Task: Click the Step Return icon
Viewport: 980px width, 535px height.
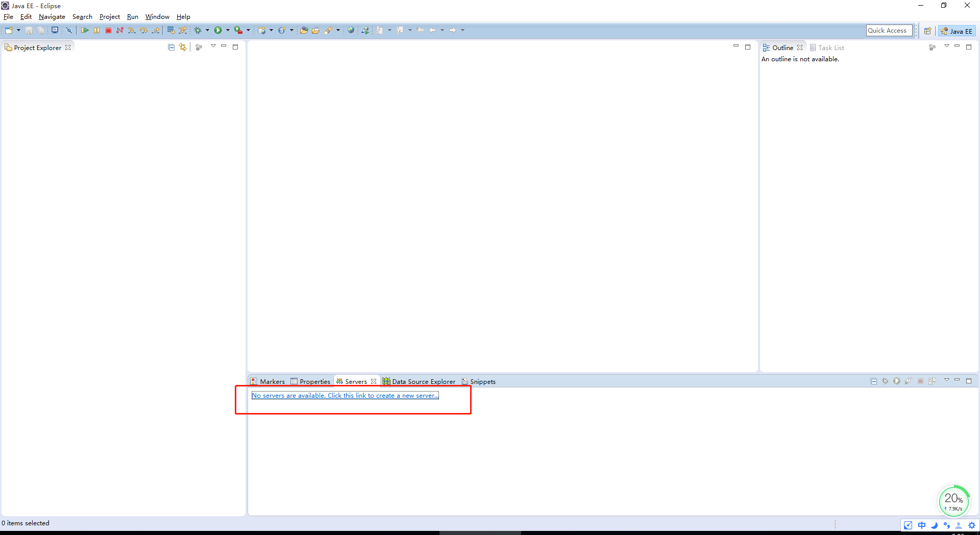Action: (156, 30)
